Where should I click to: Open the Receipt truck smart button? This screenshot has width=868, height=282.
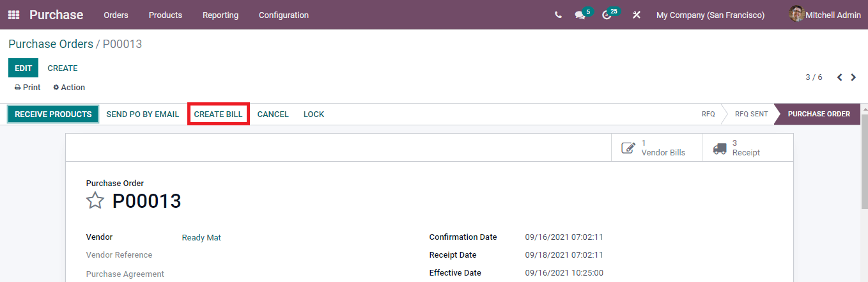(747, 148)
